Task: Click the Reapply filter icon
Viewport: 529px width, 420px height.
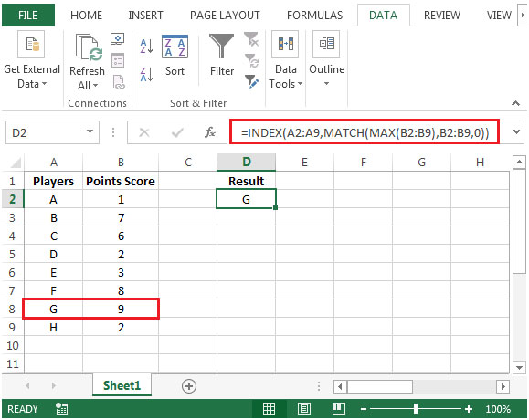Action: click(251, 60)
